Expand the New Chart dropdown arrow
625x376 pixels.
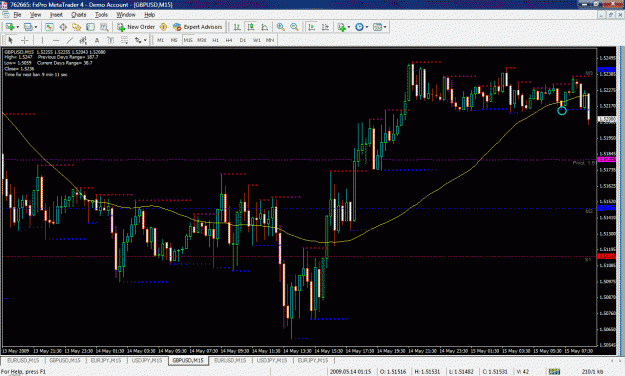point(18,27)
